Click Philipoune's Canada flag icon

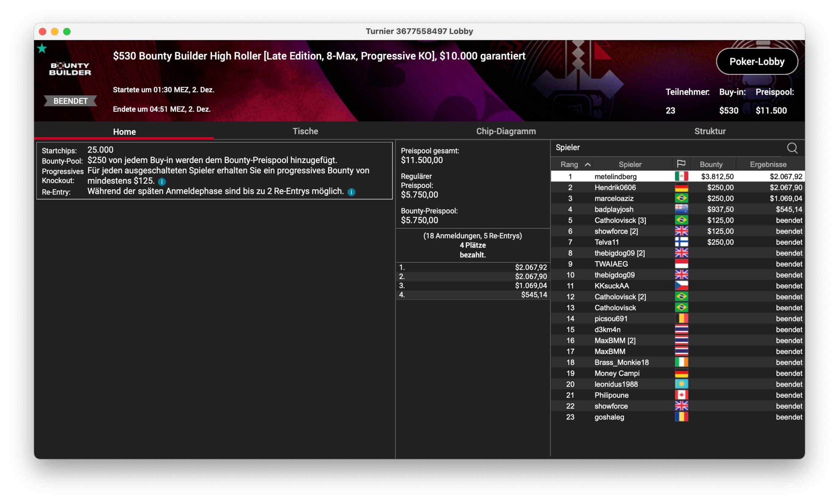coord(681,395)
